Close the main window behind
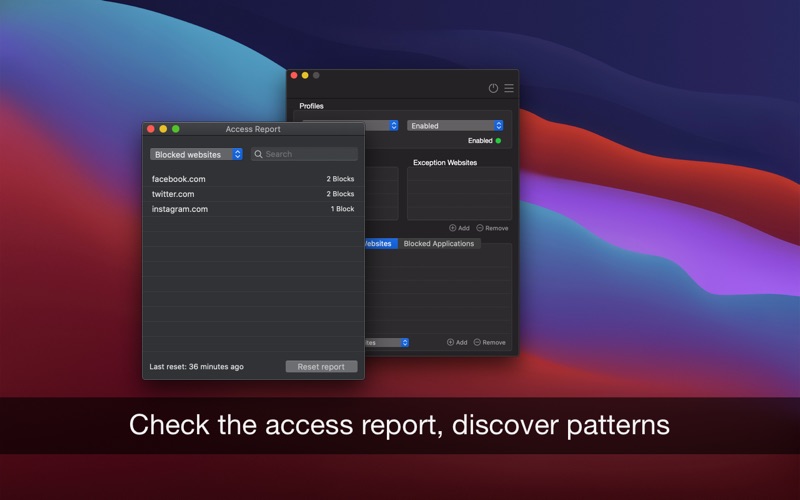The image size is (800, 500). point(294,75)
